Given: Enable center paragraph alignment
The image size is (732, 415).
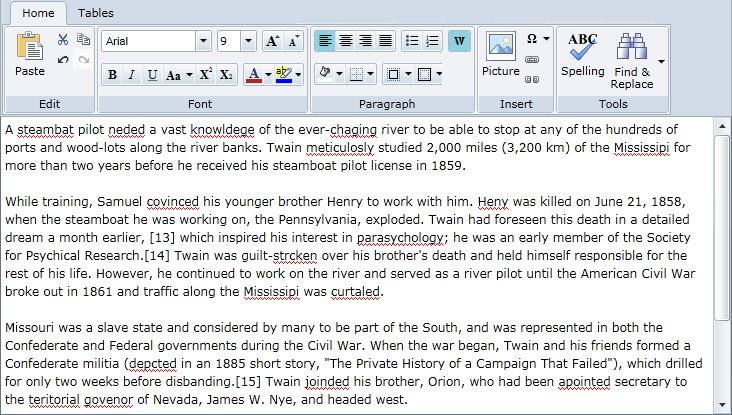Looking at the screenshot, I should (346, 41).
